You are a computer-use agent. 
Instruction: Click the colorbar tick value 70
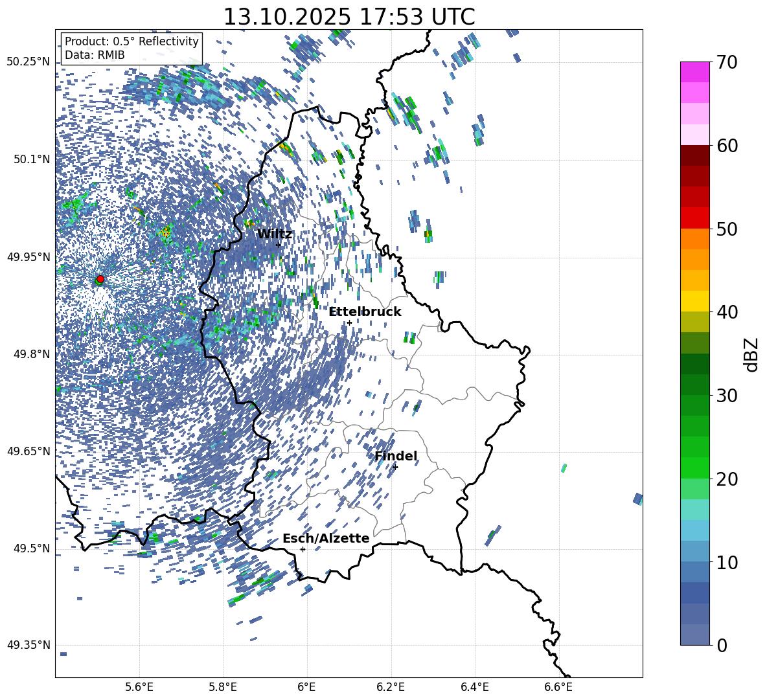[726, 62]
